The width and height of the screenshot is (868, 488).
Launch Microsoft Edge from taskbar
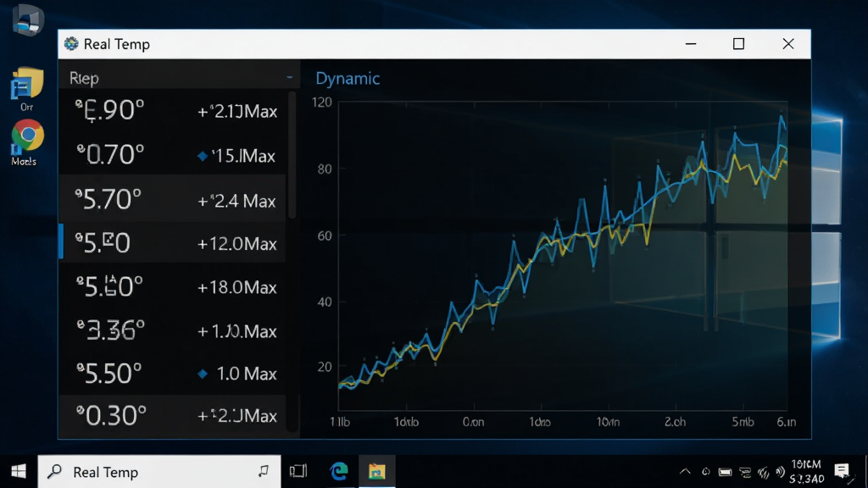click(x=339, y=471)
